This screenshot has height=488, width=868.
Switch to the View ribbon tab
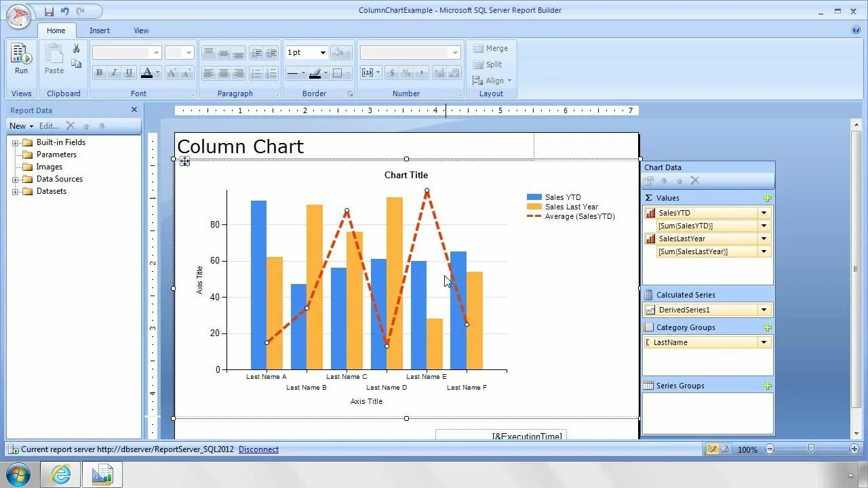pos(141,30)
